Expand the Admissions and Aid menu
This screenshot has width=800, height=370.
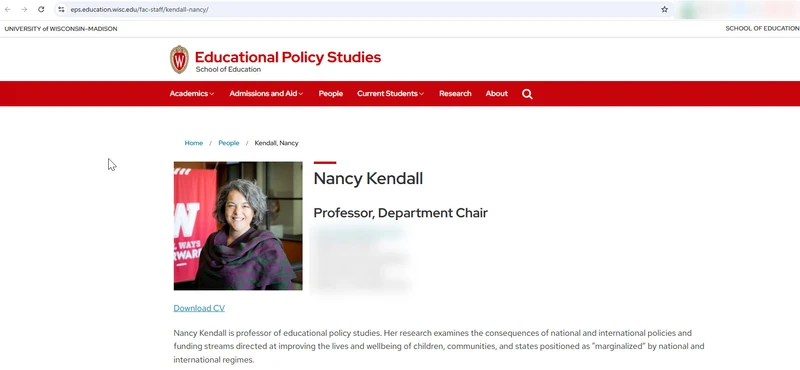(266, 93)
